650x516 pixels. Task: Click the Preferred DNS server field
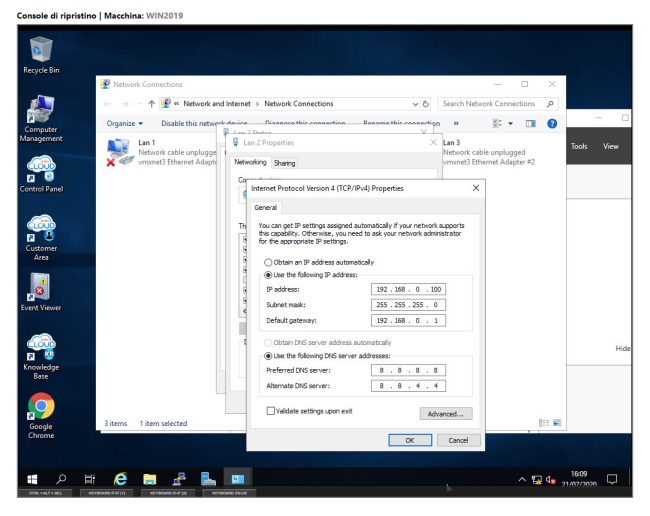(x=408, y=370)
